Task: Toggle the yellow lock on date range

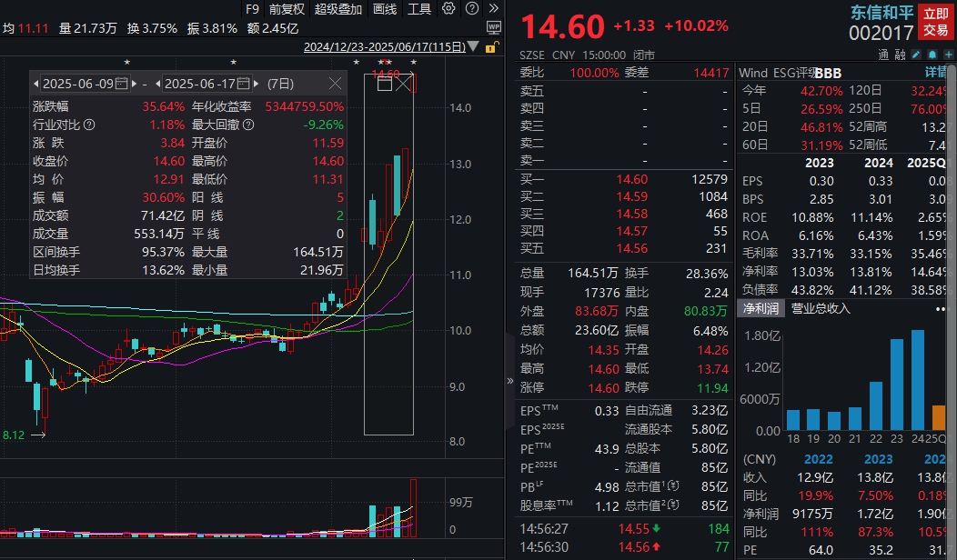Action: [x=491, y=47]
